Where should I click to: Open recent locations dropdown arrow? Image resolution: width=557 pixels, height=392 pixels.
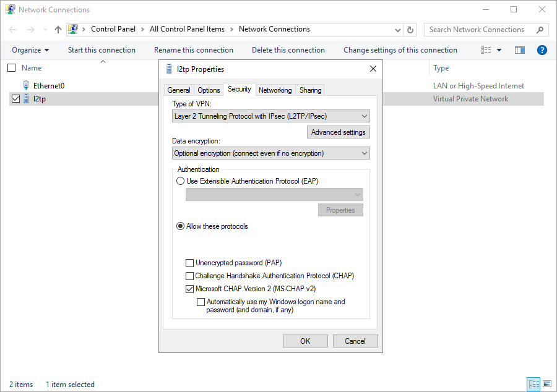[x=45, y=30]
